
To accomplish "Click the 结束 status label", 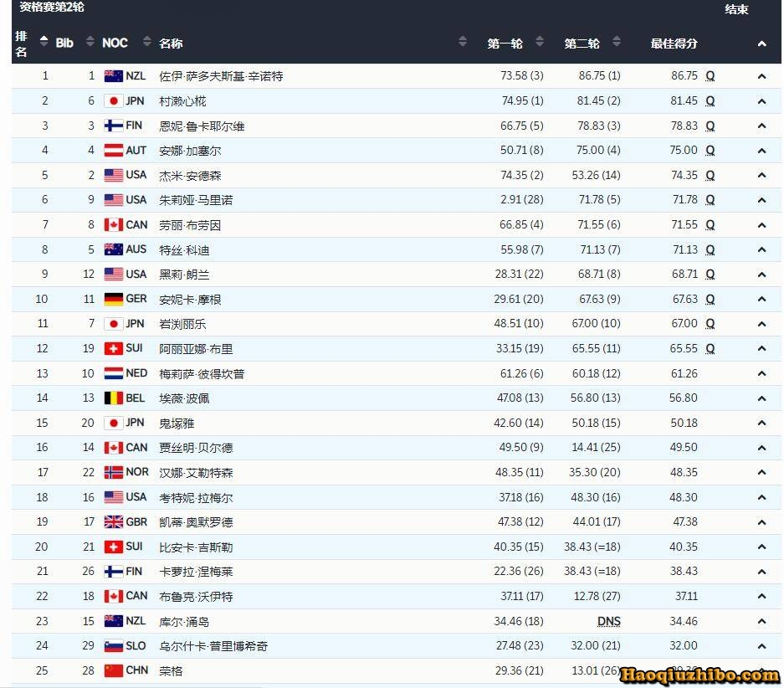I will [736, 9].
